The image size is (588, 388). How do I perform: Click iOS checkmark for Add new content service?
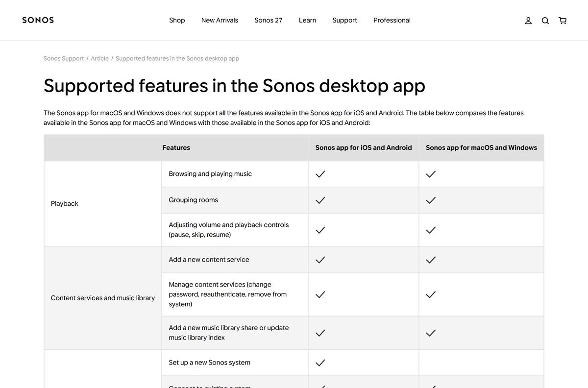point(320,260)
